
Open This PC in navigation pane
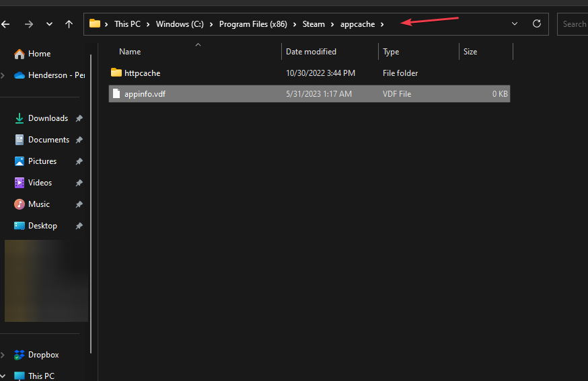coord(41,376)
